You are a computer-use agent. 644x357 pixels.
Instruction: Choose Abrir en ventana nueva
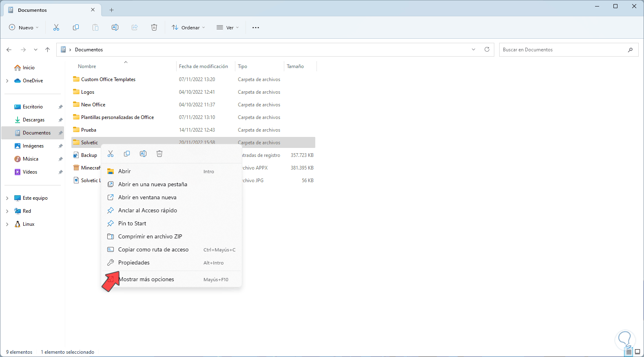tap(171, 198)
